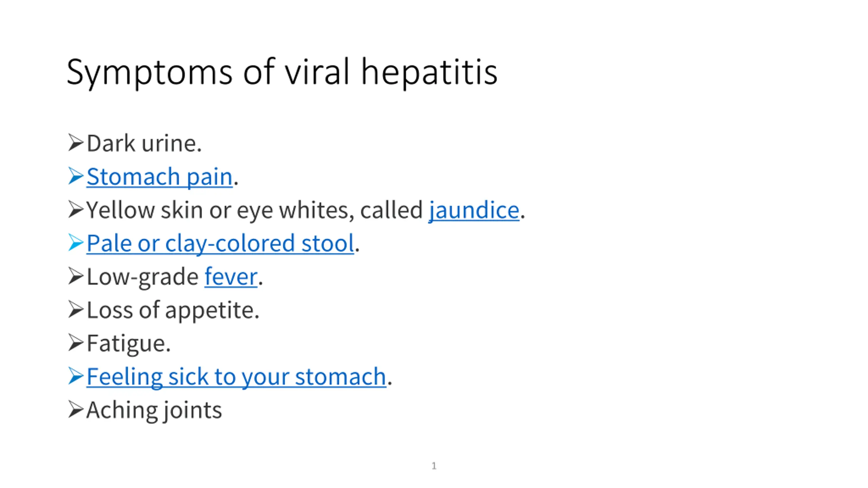Click the arrow bullet before Low-grade fever
Image resolution: width=868 pixels, height=488 pixels.
pos(76,276)
